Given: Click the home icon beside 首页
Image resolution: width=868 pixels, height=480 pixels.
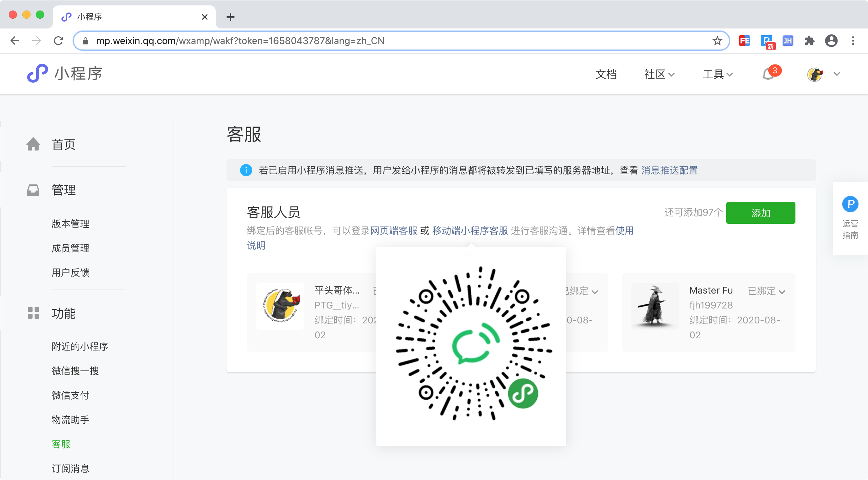Looking at the screenshot, I should (33, 144).
